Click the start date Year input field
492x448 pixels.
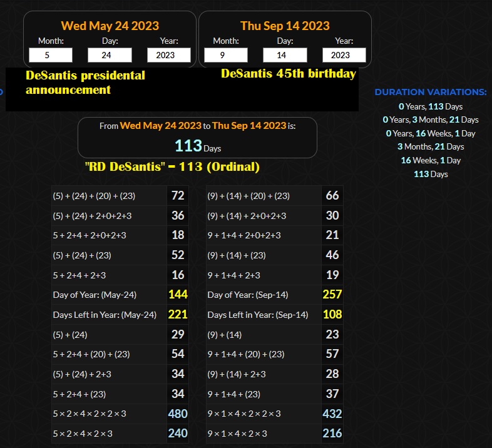[169, 55]
